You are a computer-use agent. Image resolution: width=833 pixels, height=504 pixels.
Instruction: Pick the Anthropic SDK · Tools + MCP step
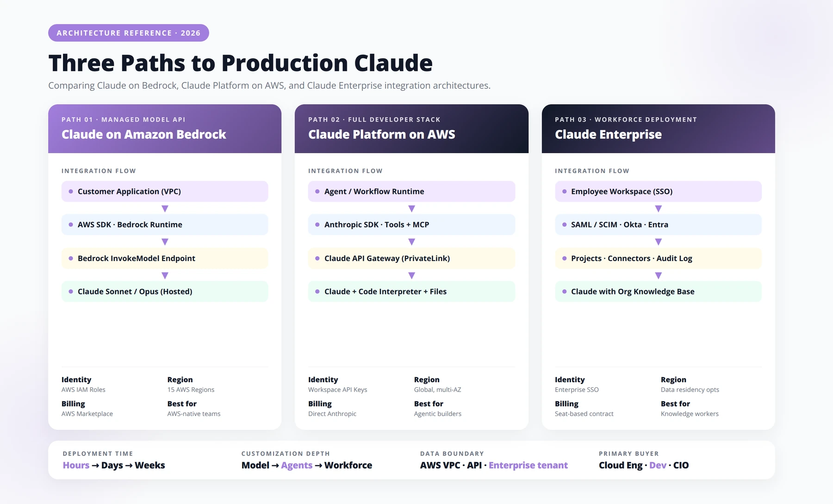[x=411, y=224]
